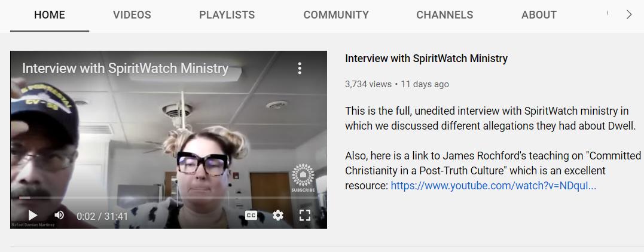Open the About tab
The height and width of the screenshot is (252, 644).
pos(539,15)
